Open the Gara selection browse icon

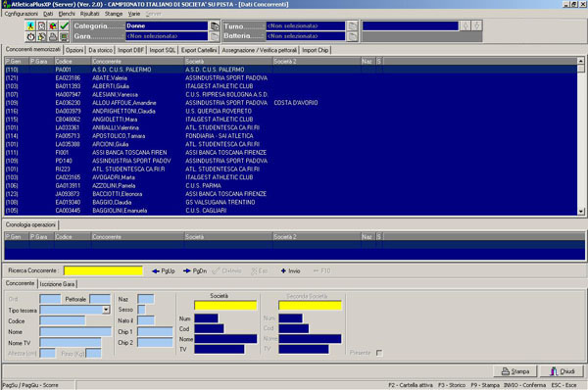point(214,36)
